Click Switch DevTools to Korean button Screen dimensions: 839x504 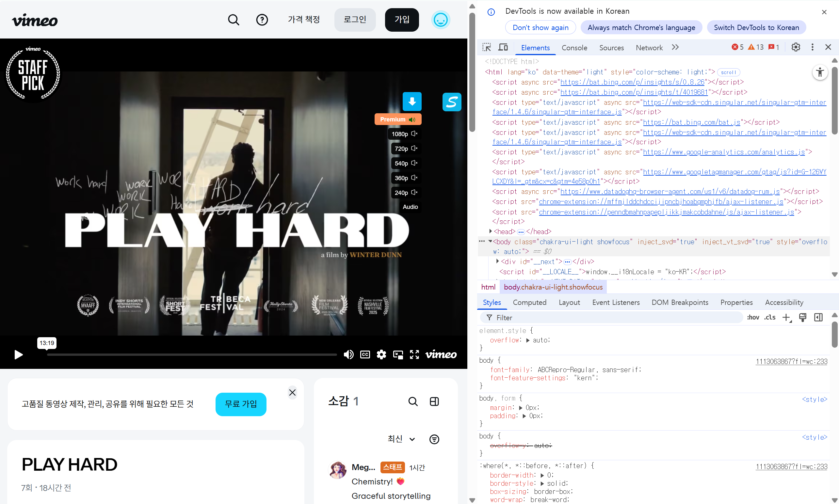pyautogui.click(x=756, y=27)
